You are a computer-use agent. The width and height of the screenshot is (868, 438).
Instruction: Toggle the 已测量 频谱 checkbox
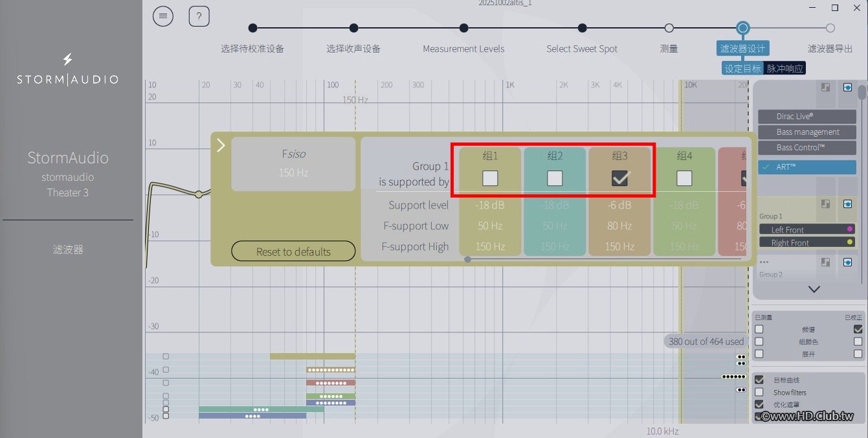(x=759, y=329)
